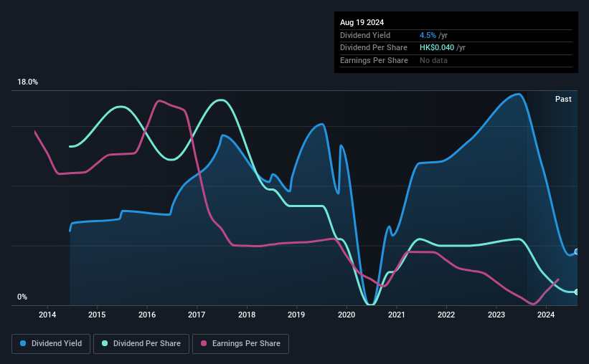Click the tooltip Dividend Yield row label
This screenshot has width=589, height=364.
pyautogui.click(x=365, y=35)
